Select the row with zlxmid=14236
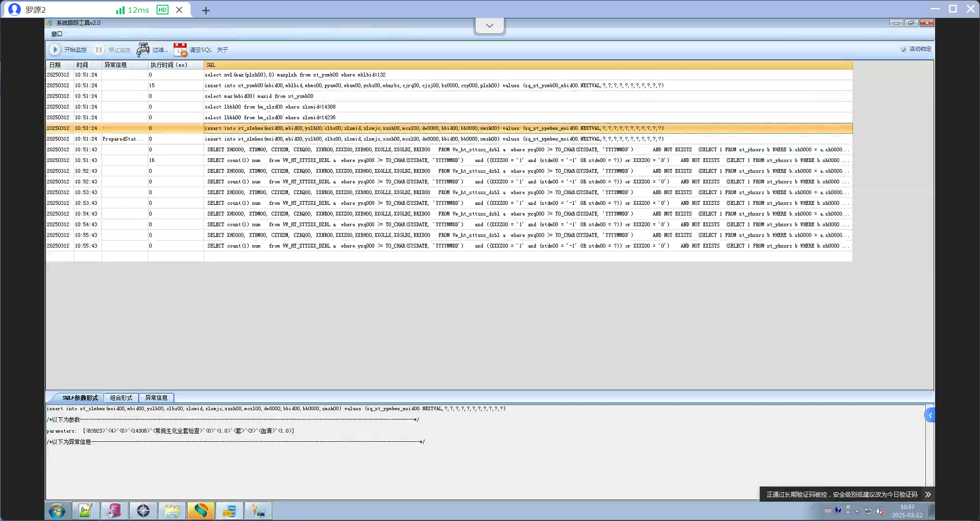The width and height of the screenshot is (980, 521). pyautogui.click(x=449, y=117)
